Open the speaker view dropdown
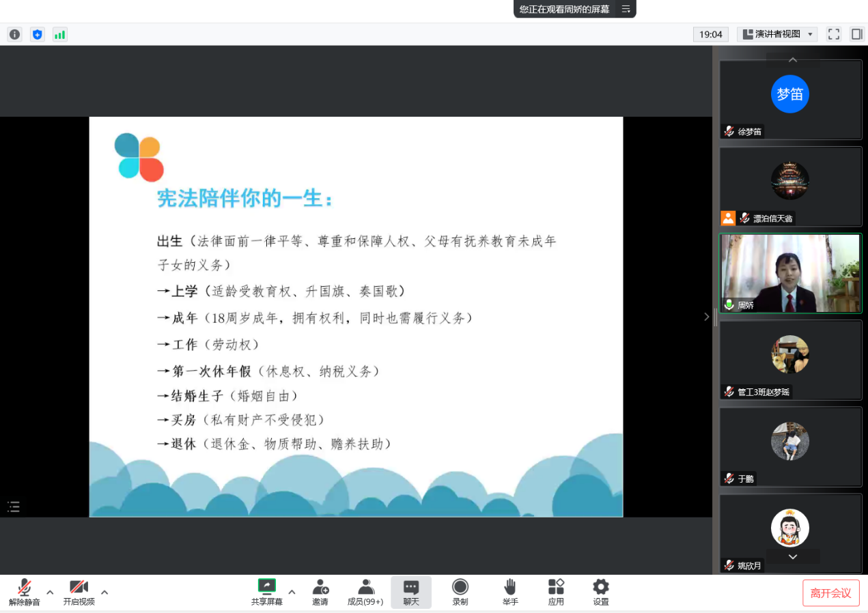This screenshot has height=613, width=868. click(x=777, y=34)
